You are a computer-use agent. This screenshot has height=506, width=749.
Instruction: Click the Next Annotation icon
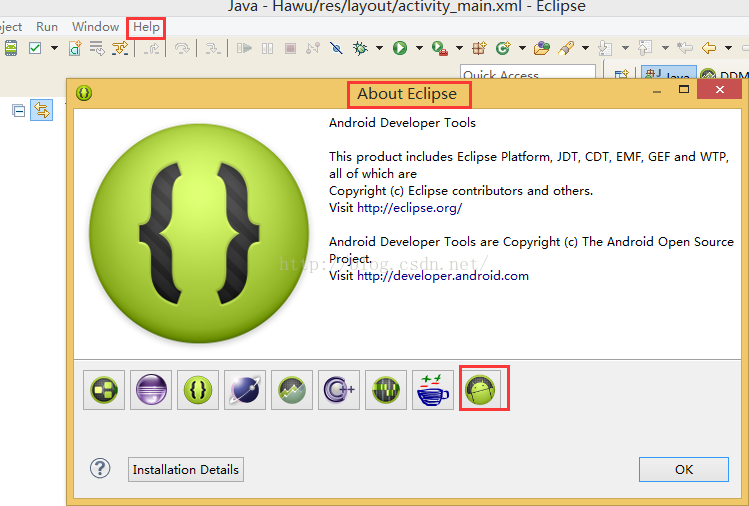click(x=605, y=48)
